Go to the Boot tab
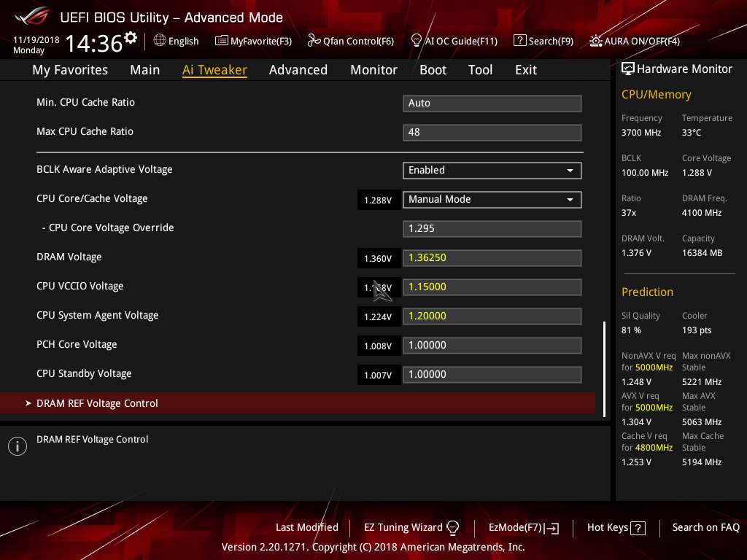The width and height of the screenshot is (747, 560). [433, 70]
